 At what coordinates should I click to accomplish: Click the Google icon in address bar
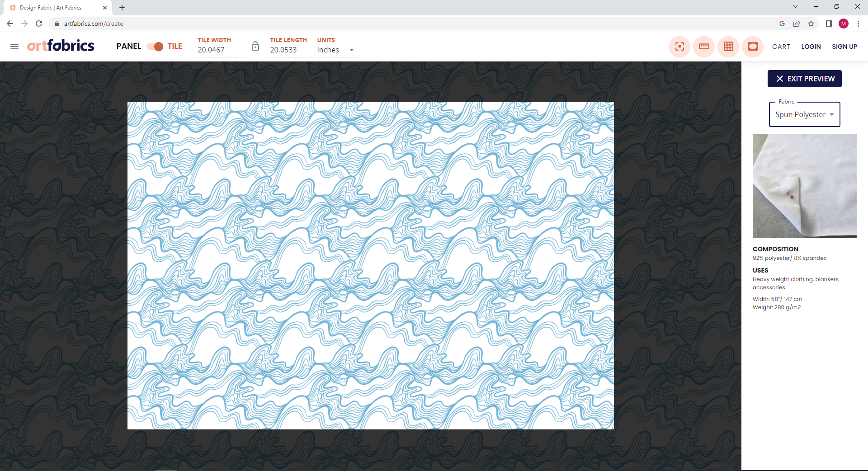[x=782, y=24]
